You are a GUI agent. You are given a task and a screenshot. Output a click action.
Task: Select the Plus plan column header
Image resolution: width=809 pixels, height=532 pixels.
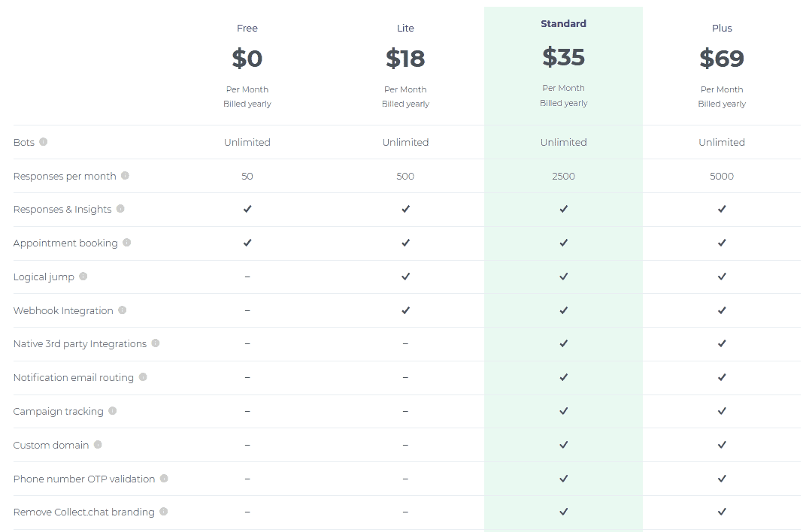click(722, 28)
